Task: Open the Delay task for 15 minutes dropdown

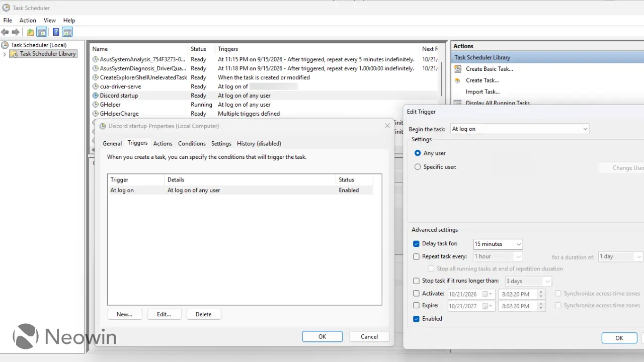Action: 498,244
